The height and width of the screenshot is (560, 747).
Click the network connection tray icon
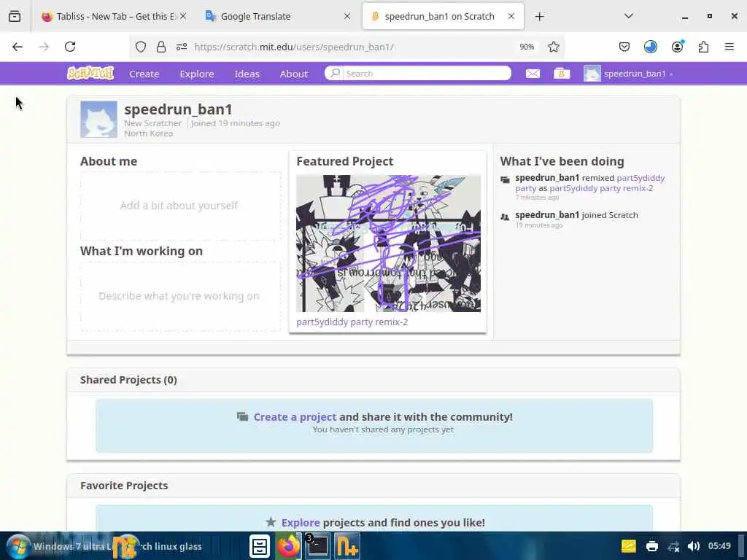coord(673,546)
